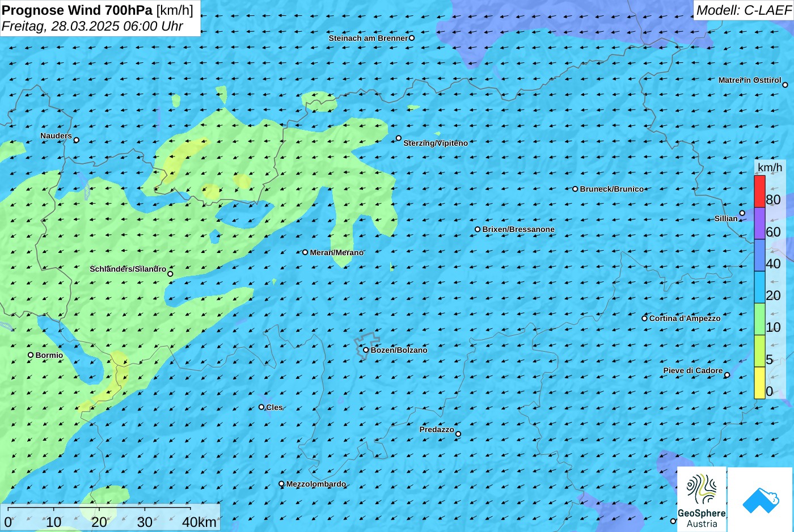
Task: Click the 'Sterzing/Vipiteno' label text
Action: tap(436, 143)
